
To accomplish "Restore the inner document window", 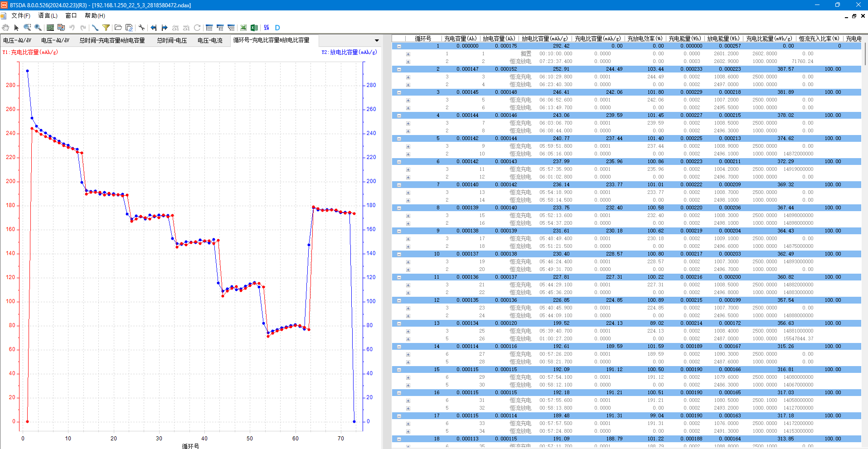I will pos(854,16).
